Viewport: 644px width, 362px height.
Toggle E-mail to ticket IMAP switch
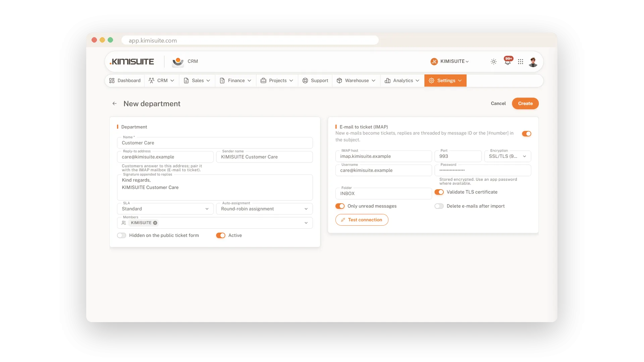[x=526, y=134]
